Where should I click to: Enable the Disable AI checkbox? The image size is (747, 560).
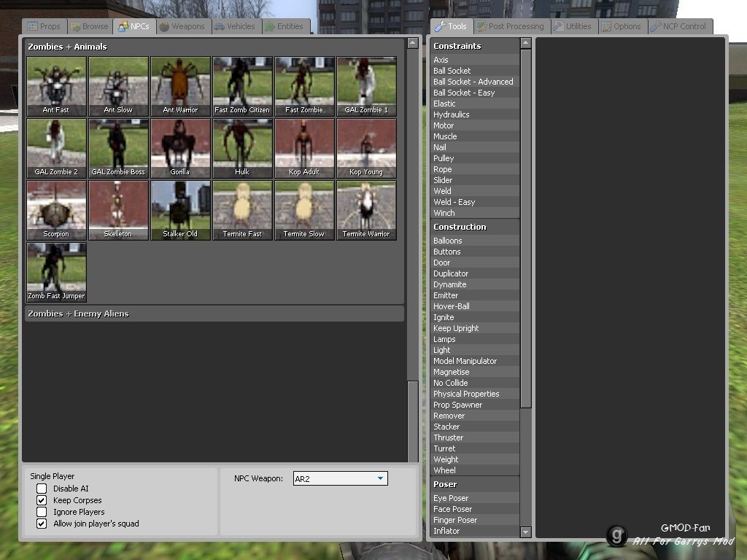(42, 488)
